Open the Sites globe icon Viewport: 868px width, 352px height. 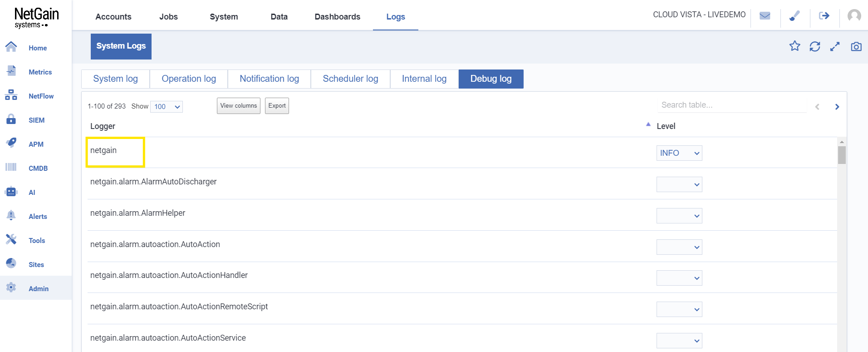point(11,263)
